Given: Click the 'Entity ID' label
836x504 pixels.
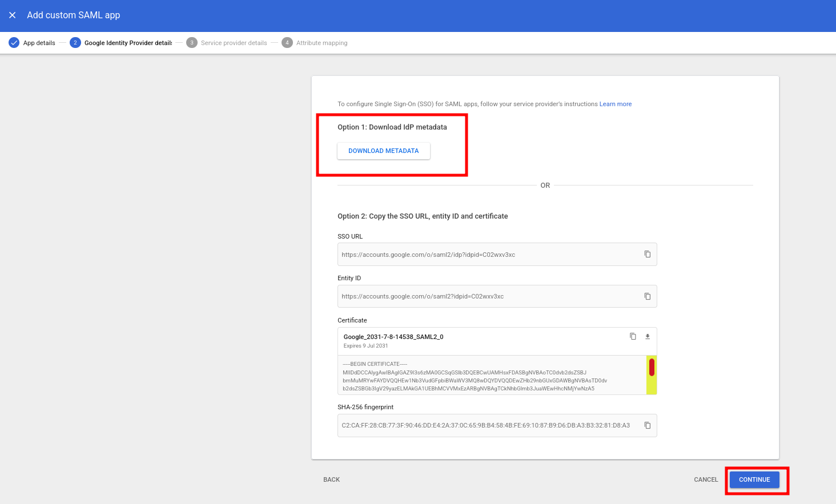Looking at the screenshot, I should (349, 278).
